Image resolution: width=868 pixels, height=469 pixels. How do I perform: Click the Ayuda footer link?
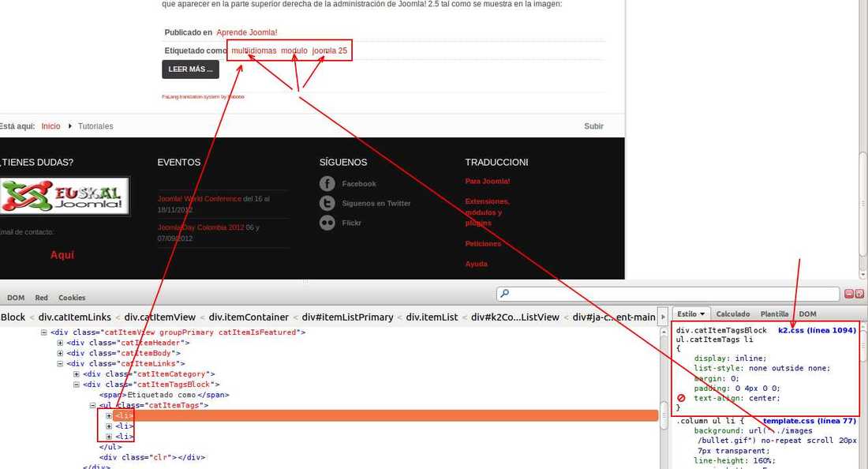pos(476,265)
